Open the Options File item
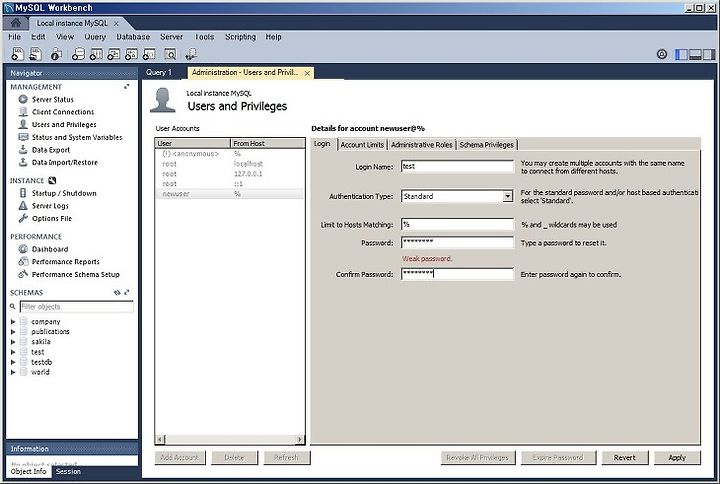Screen dimensions: 720x484 click(52, 219)
